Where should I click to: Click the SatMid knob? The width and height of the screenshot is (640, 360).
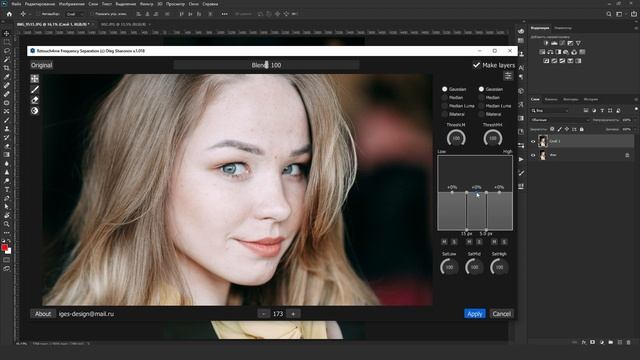[x=474, y=267]
